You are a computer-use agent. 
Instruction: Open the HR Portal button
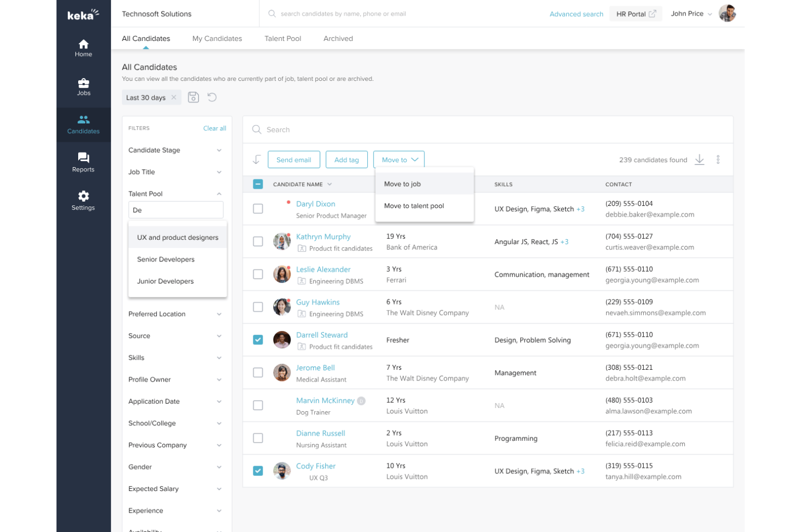pyautogui.click(x=636, y=14)
